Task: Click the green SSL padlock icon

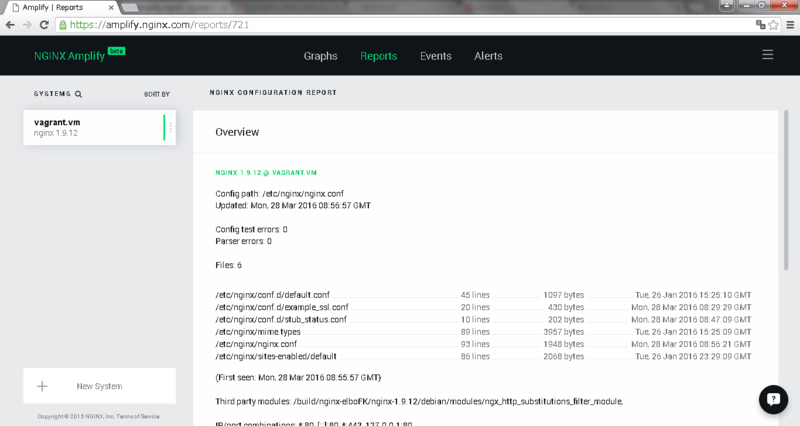Action: pos(63,25)
